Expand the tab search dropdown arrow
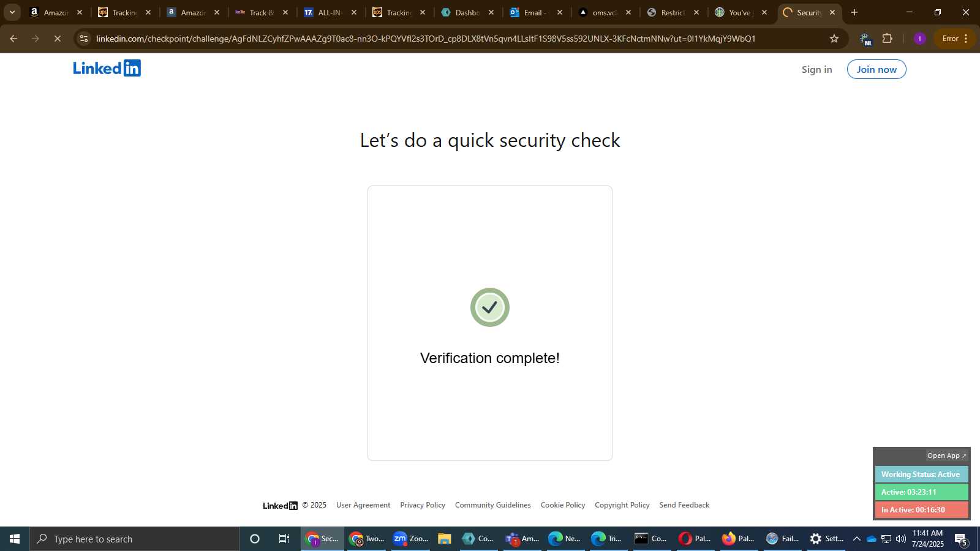980x551 pixels. (x=12, y=12)
